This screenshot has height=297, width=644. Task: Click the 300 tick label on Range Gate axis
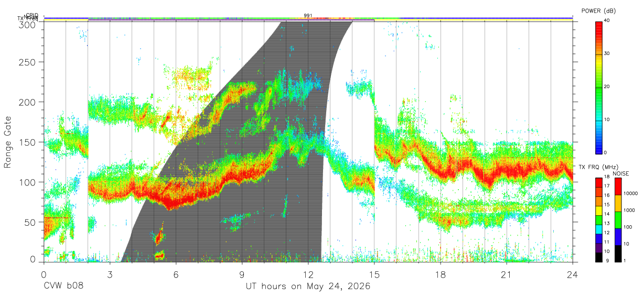click(x=28, y=25)
